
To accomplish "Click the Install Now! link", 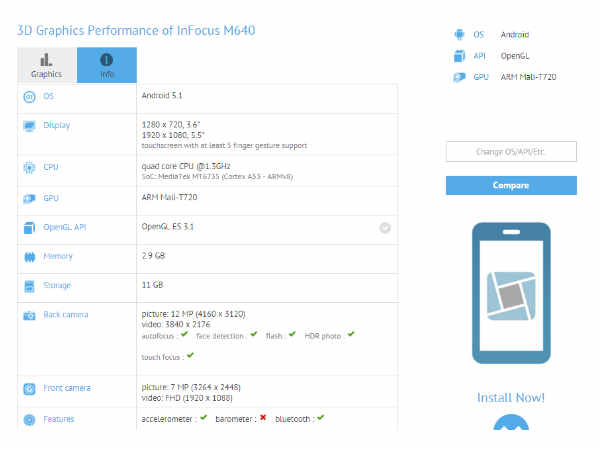I will click(511, 398).
